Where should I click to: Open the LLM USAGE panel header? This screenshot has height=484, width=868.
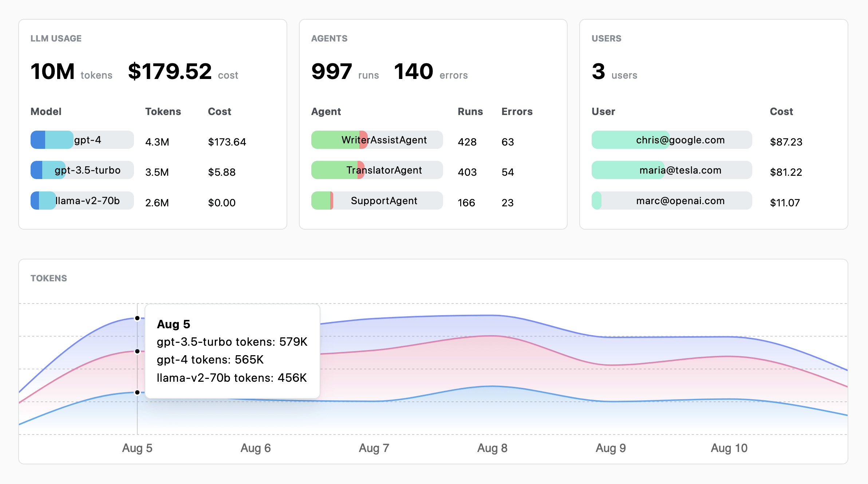(56, 38)
